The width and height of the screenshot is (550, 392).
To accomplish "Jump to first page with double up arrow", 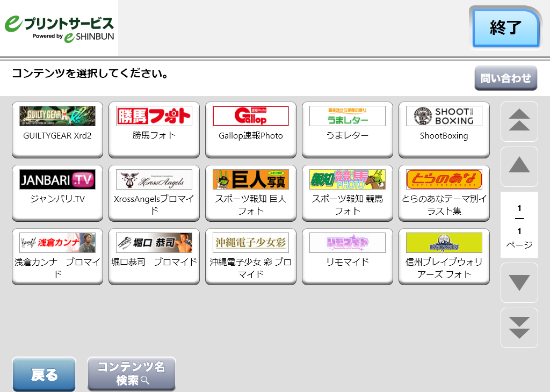I will click(x=519, y=121).
